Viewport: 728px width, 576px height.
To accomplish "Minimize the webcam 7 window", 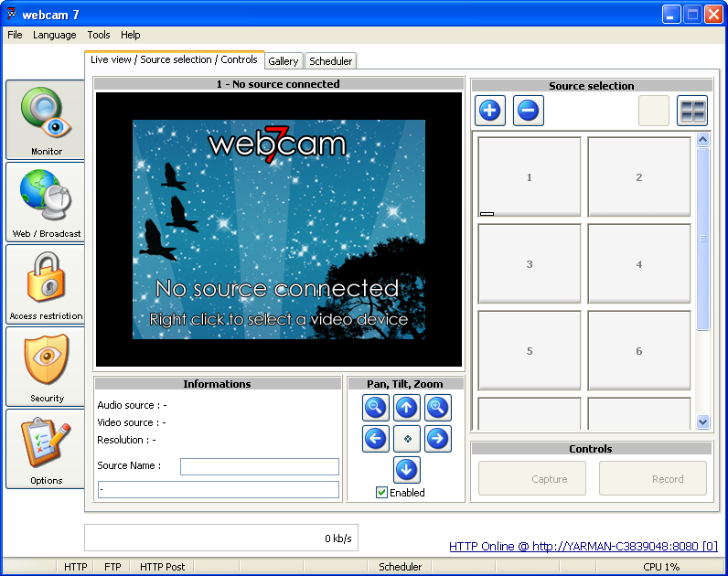I will (671, 14).
